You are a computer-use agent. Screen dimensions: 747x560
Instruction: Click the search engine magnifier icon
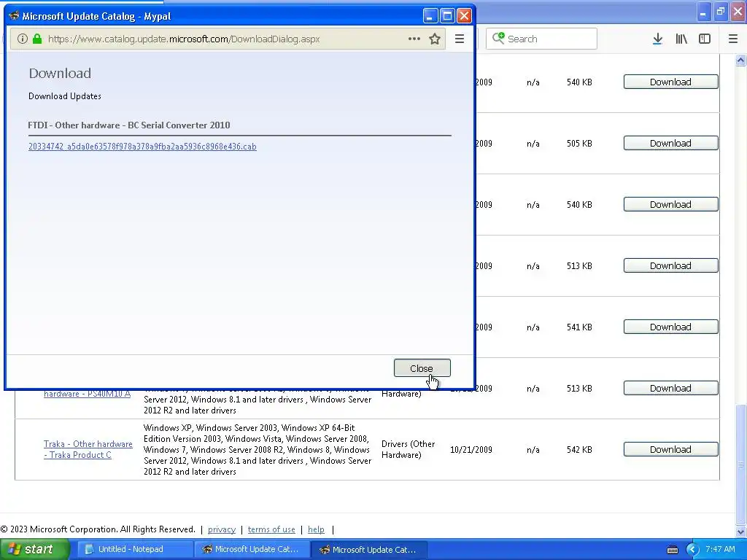click(x=498, y=38)
